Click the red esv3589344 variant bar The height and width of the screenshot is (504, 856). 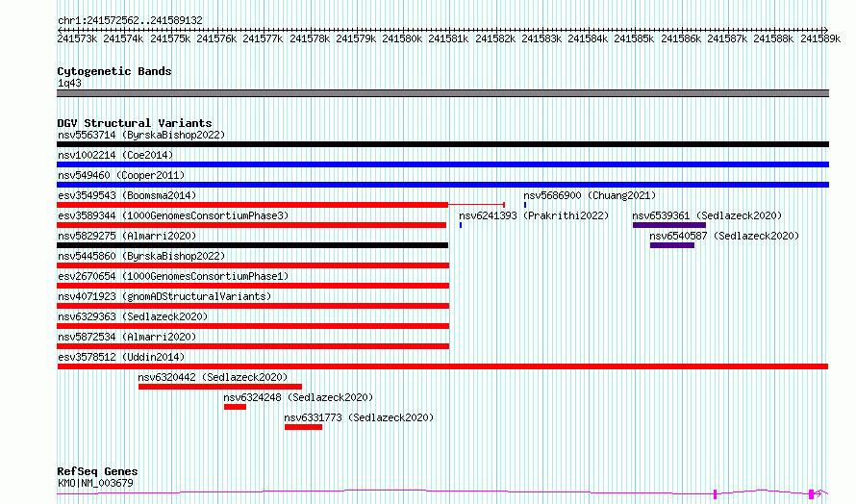pyautogui.click(x=251, y=225)
